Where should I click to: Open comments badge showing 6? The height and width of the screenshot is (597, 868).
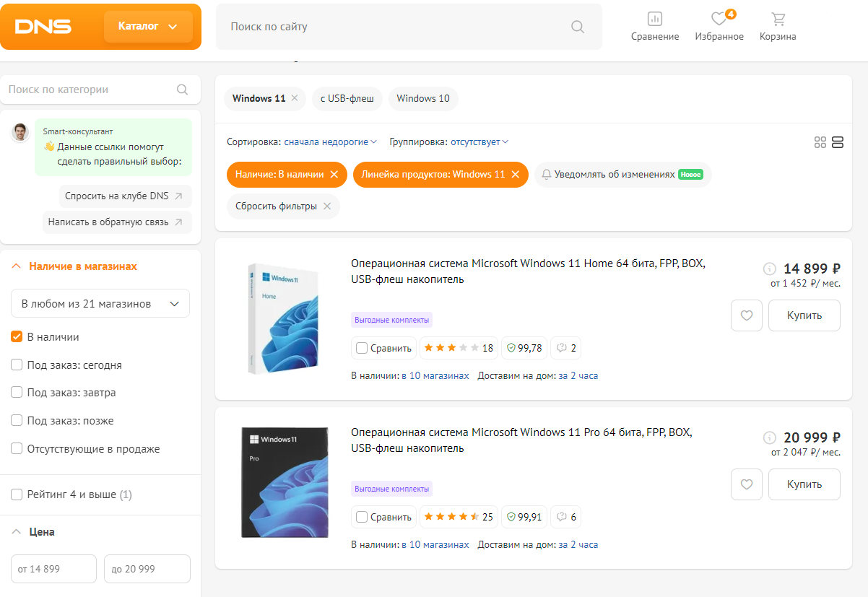tap(566, 517)
